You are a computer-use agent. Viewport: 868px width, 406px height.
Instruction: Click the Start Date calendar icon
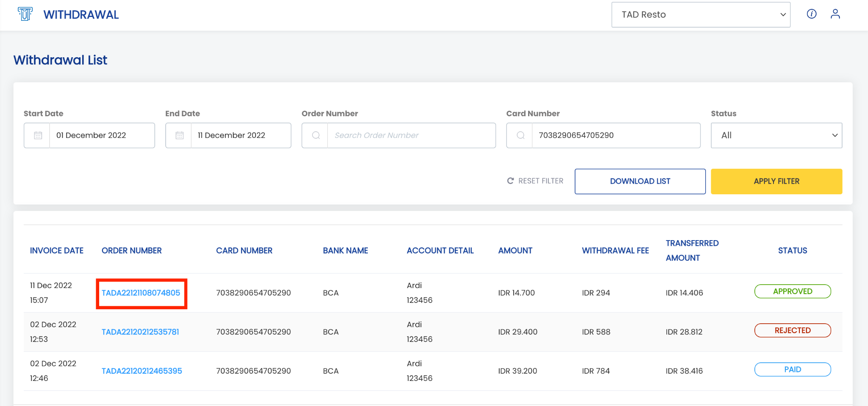coord(38,135)
